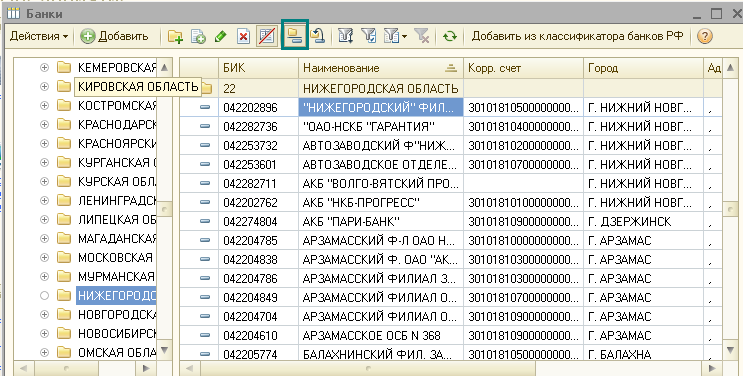
Task: Click the НИЖЕГОРОДСКАЯ ОБЛАСТЬ group row
Action: click(451, 88)
